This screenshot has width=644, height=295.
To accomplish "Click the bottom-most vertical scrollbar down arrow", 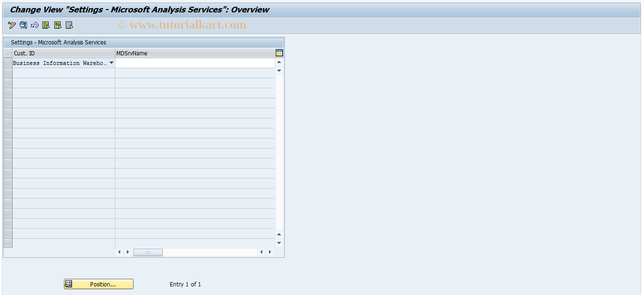I will [279, 243].
